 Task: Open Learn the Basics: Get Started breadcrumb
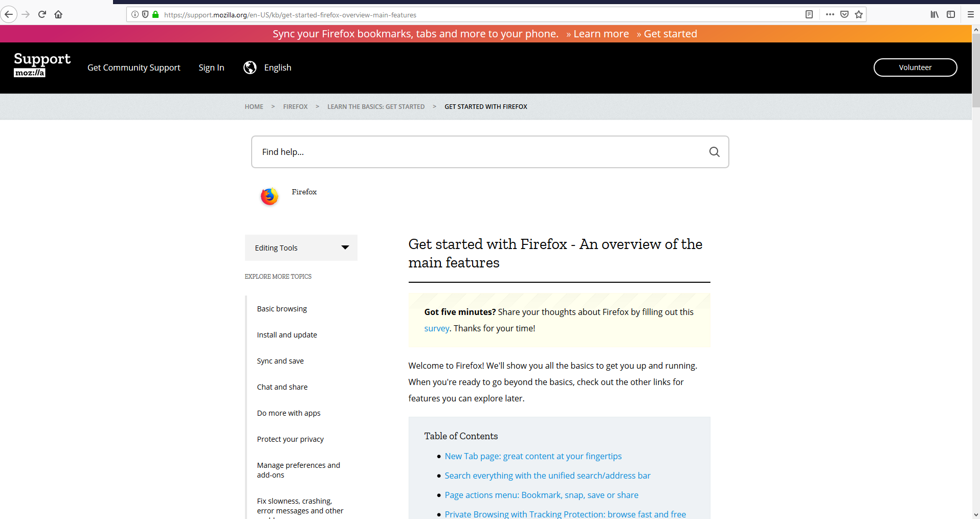click(x=376, y=107)
